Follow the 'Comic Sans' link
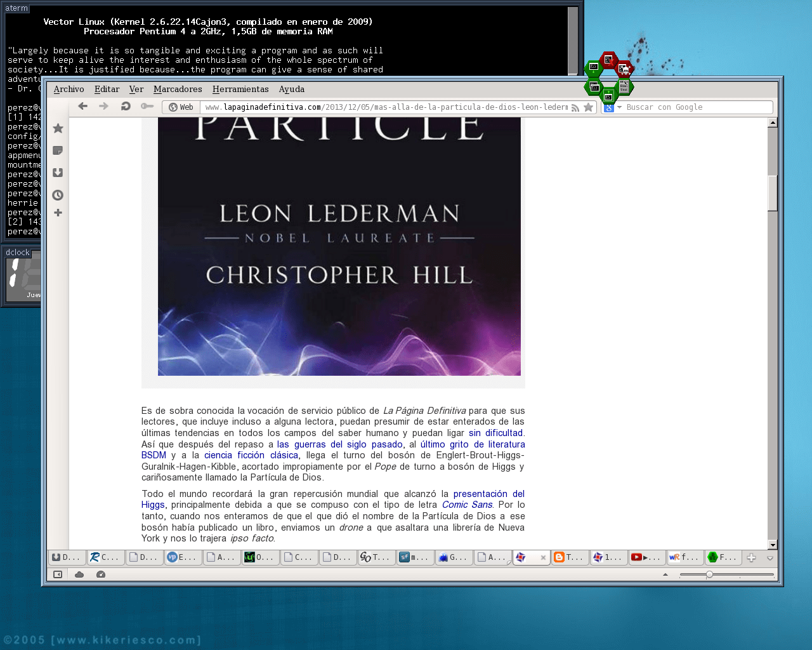The width and height of the screenshot is (812, 650). click(468, 505)
